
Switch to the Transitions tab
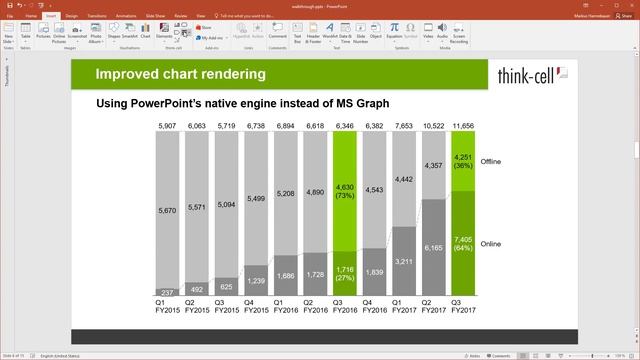[x=97, y=16]
